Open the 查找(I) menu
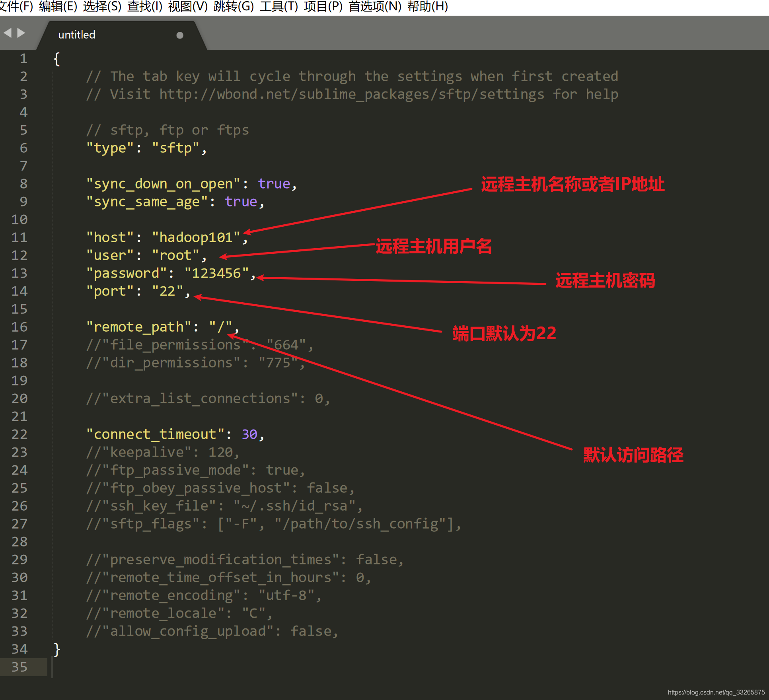The image size is (769, 700). tap(145, 6)
